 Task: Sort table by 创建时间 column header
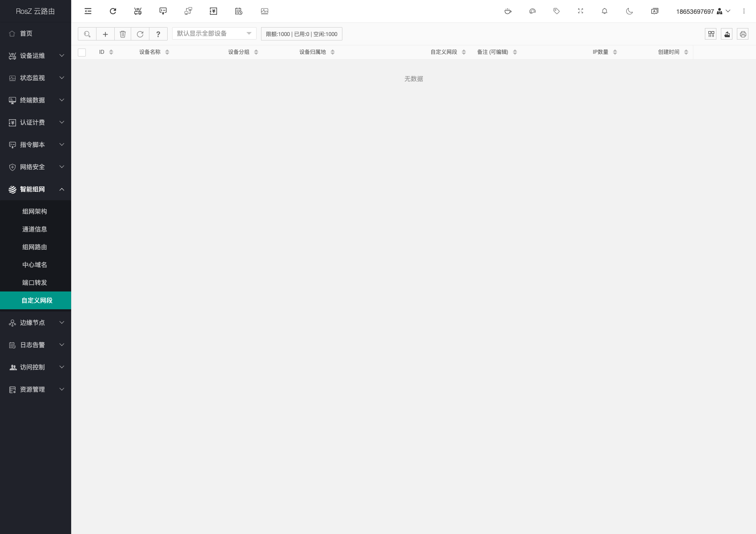point(669,52)
